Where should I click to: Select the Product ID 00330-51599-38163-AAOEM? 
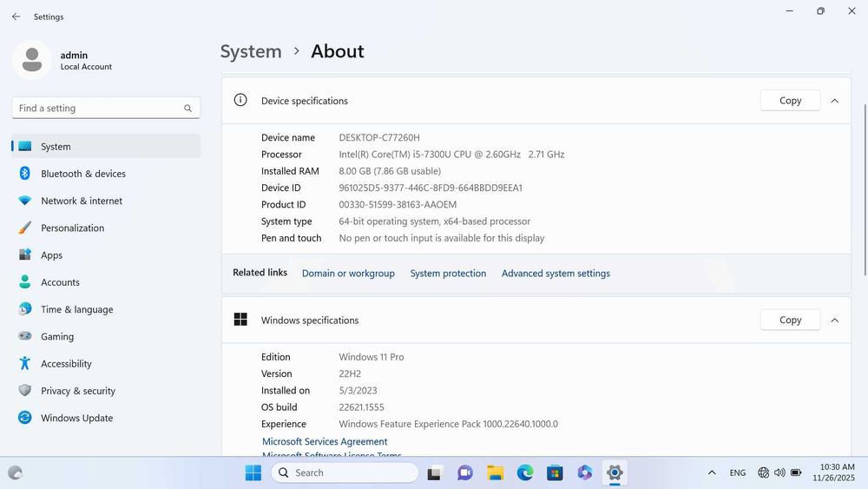(398, 204)
